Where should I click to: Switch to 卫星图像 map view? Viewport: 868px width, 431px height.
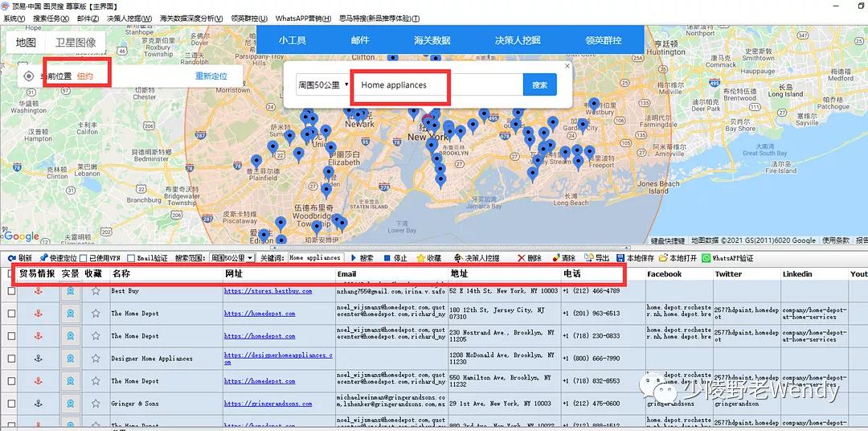coord(76,42)
